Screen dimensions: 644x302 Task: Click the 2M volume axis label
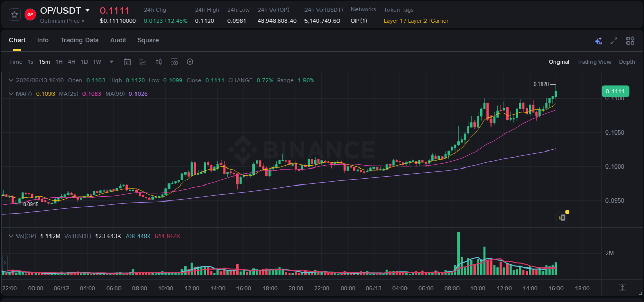tap(609, 253)
